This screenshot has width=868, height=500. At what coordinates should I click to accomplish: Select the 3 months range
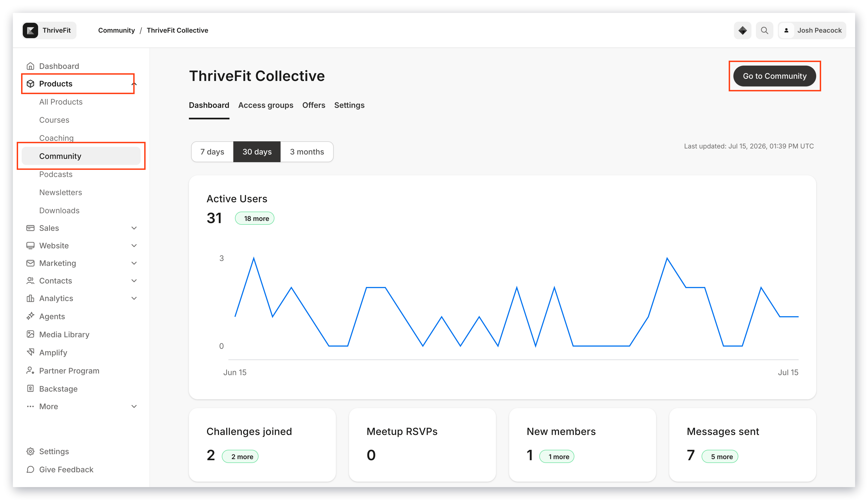click(x=307, y=152)
